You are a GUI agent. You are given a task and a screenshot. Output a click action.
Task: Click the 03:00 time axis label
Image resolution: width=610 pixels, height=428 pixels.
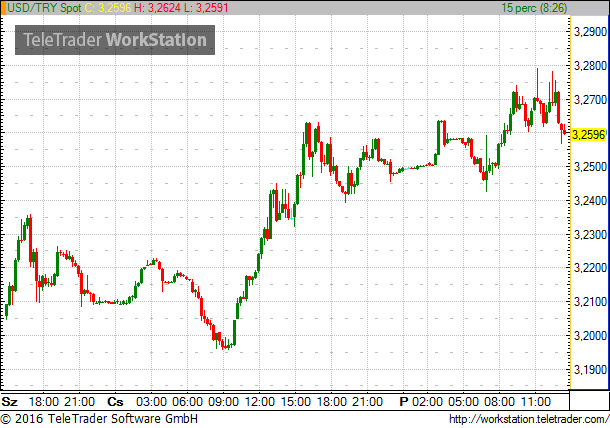point(151,402)
